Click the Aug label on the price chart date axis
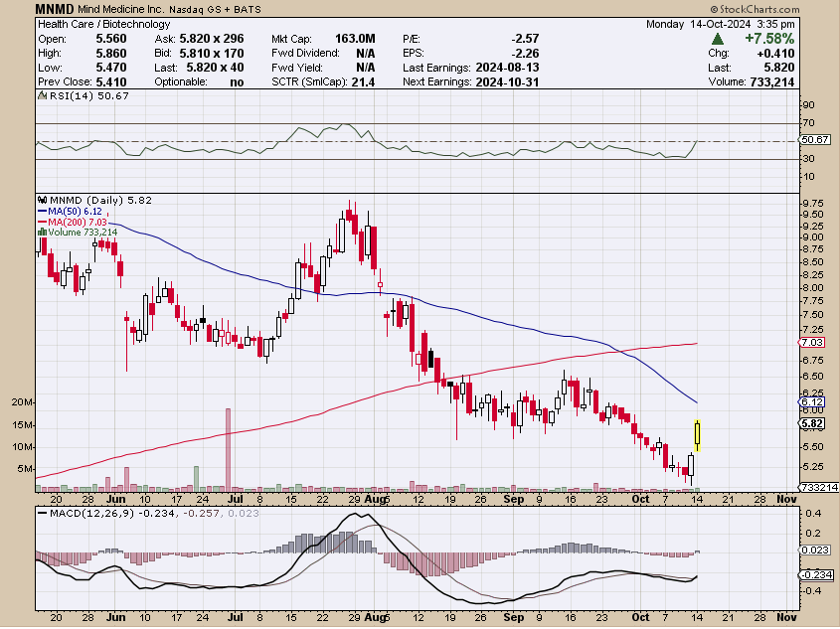 pyautogui.click(x=375, y=500)
